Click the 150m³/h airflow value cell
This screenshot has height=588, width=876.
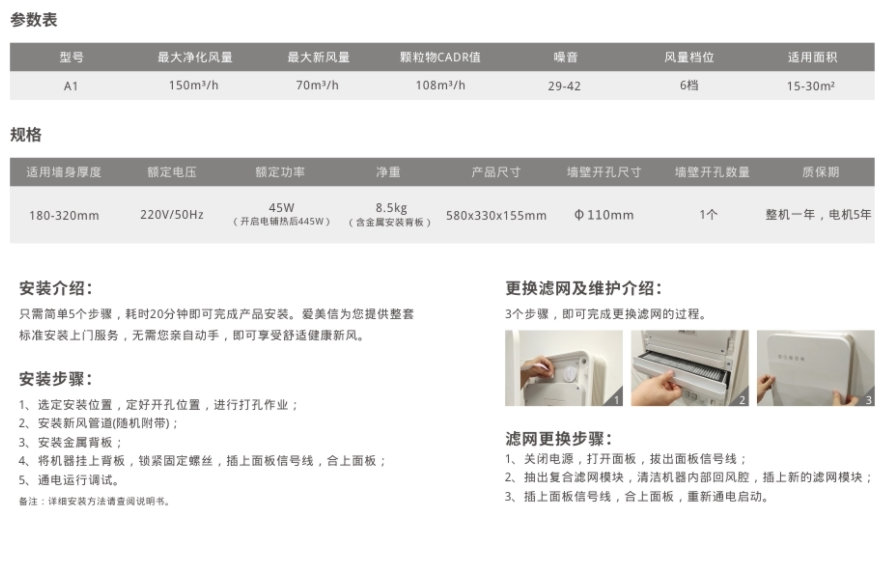click(x=193, y=85)
